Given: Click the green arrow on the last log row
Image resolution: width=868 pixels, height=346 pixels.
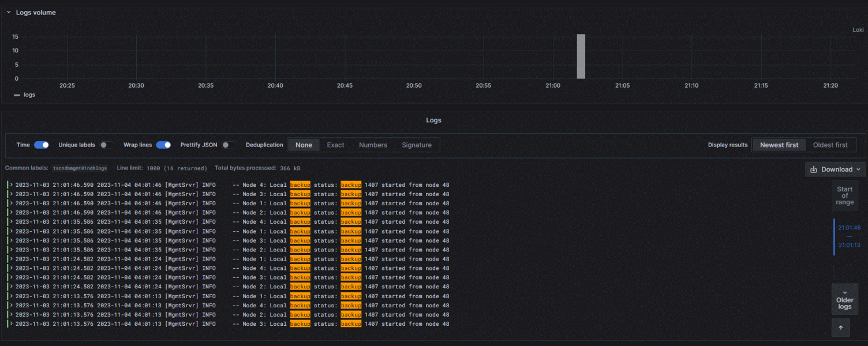Looking at the screenshot, I should tap(10, 324).
